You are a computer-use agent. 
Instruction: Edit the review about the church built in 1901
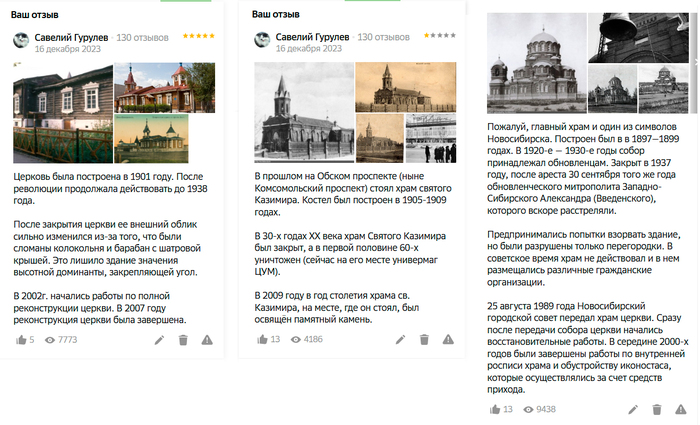pos(159,340)
